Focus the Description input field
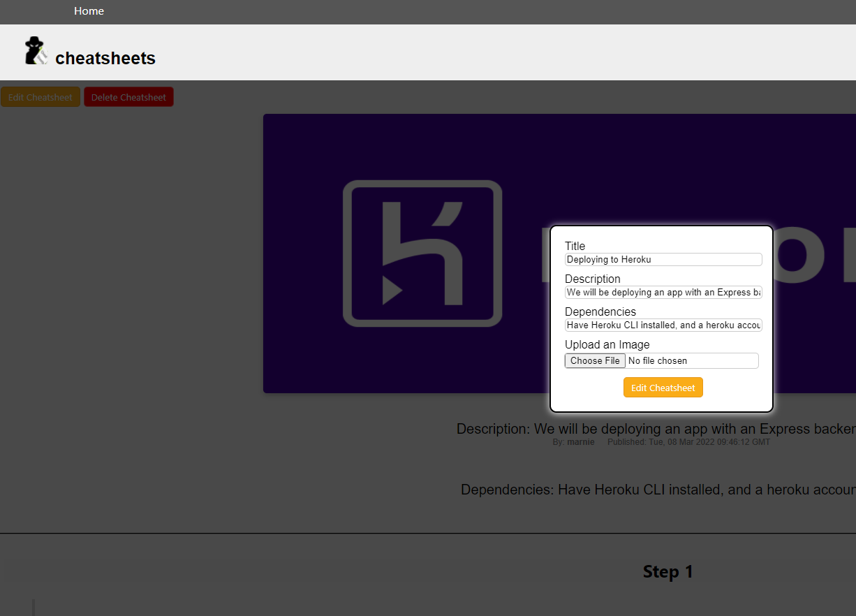The image size is (856, 616). tap(663, 292)
